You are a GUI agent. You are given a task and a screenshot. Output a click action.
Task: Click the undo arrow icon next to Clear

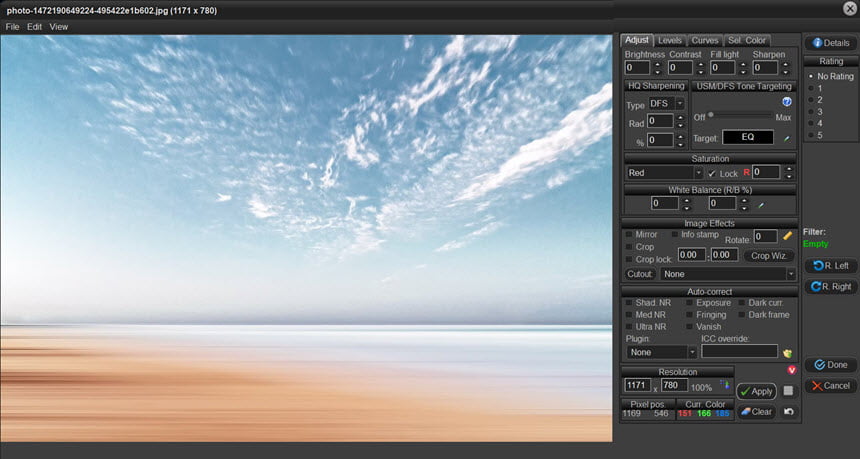coord(788,411)
